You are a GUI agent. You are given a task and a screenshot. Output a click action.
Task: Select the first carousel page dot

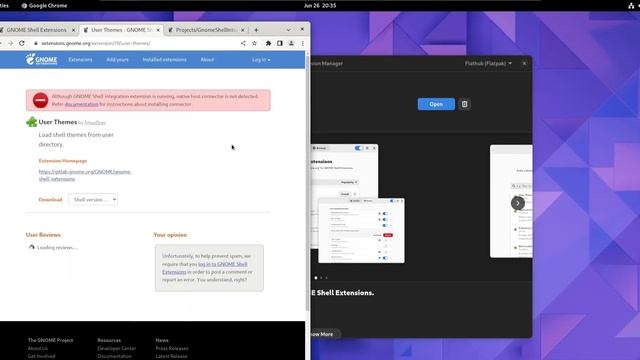(316, 278)
